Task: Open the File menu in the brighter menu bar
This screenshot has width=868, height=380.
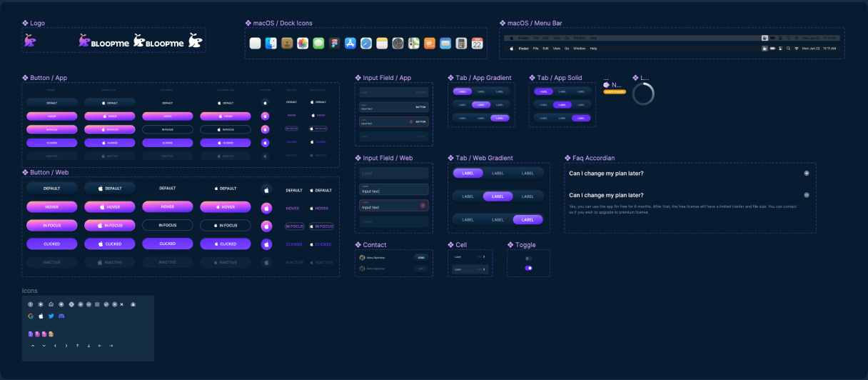Action: click(x=535, y=49)
